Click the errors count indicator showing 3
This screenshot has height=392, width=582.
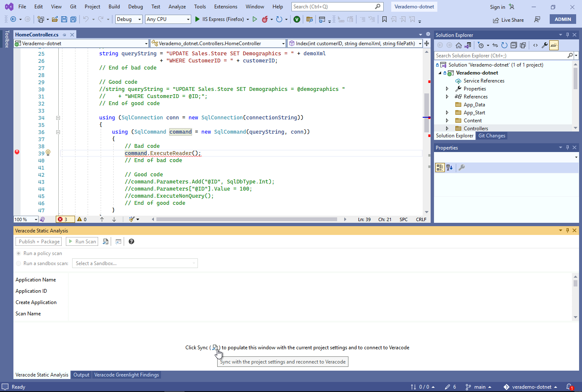pyautogui.click(x=65, y=219)
